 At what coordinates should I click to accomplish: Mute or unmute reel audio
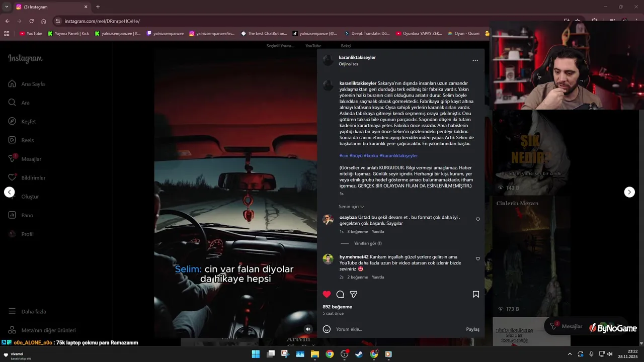pos(308,329)
